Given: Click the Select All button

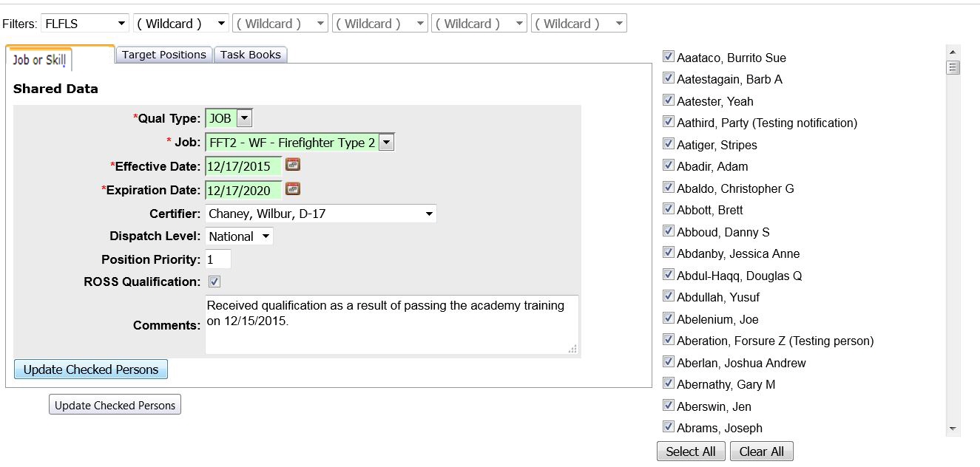Looking at the screenshot, I should (691, 451).
